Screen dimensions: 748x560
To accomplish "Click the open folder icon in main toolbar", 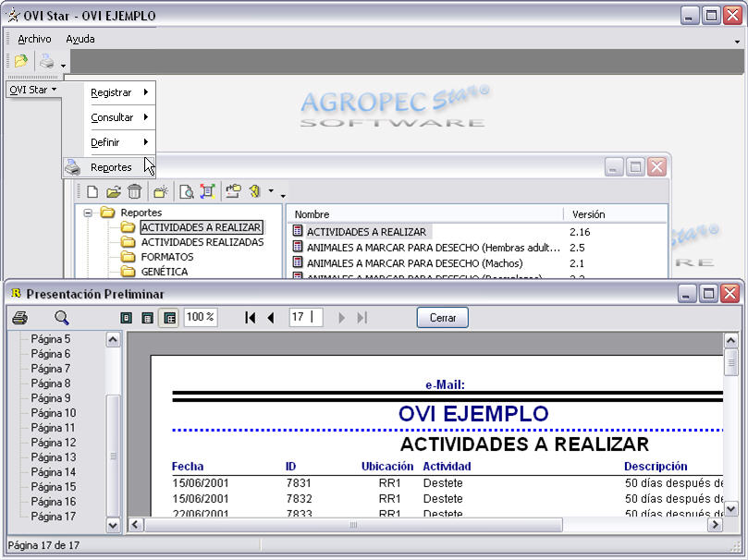I will coord(21,61).
